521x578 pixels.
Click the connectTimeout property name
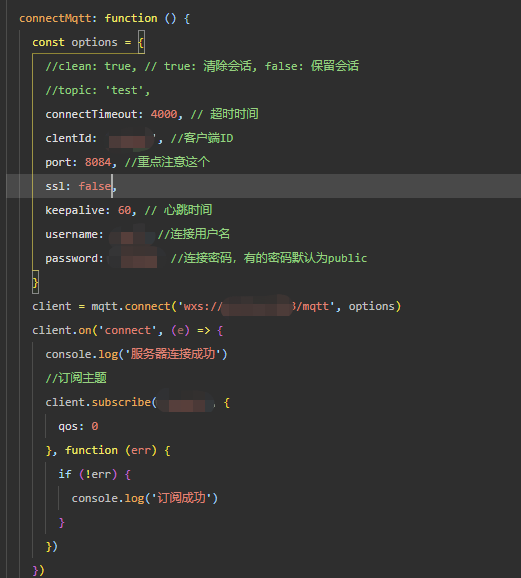[x=91, y=114]
